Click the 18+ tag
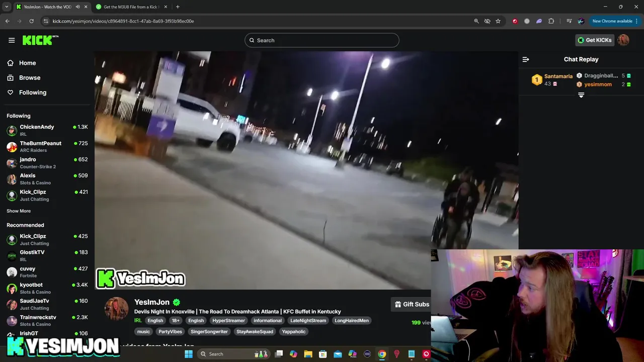This screenshot has height=362, width=644. (176, 321)
